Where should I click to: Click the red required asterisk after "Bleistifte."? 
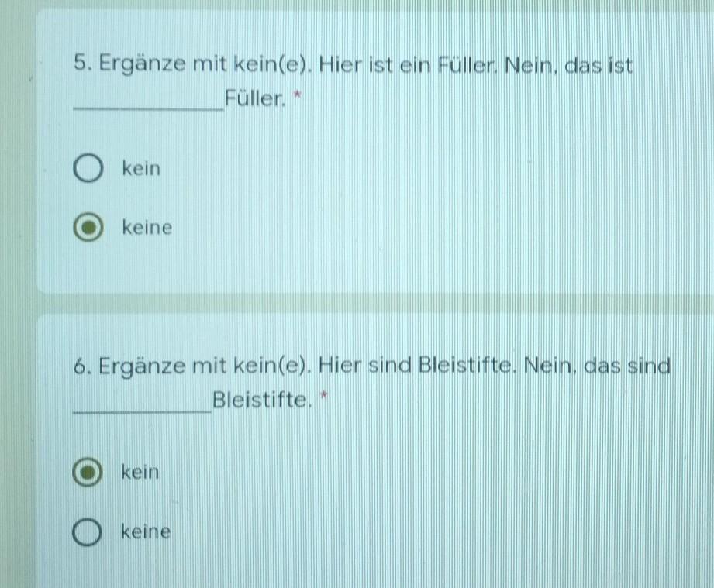pos(324,396)
